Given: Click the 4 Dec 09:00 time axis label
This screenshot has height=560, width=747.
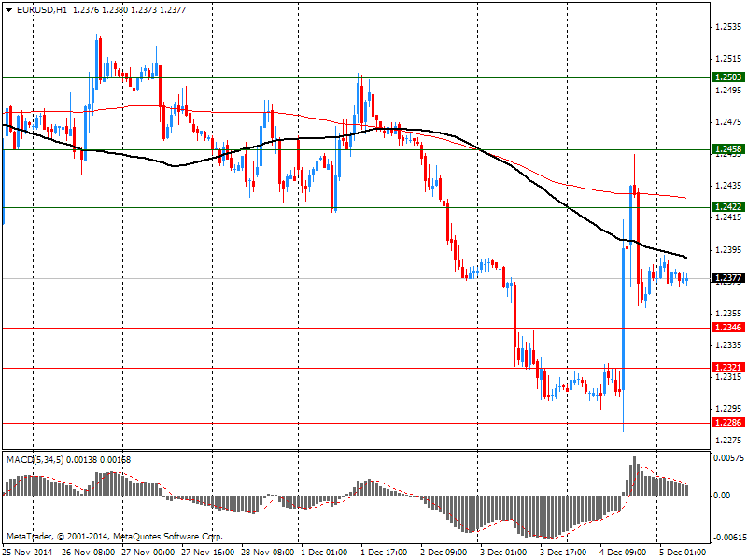Looking at the screenshot, I should tap(623, 553).
